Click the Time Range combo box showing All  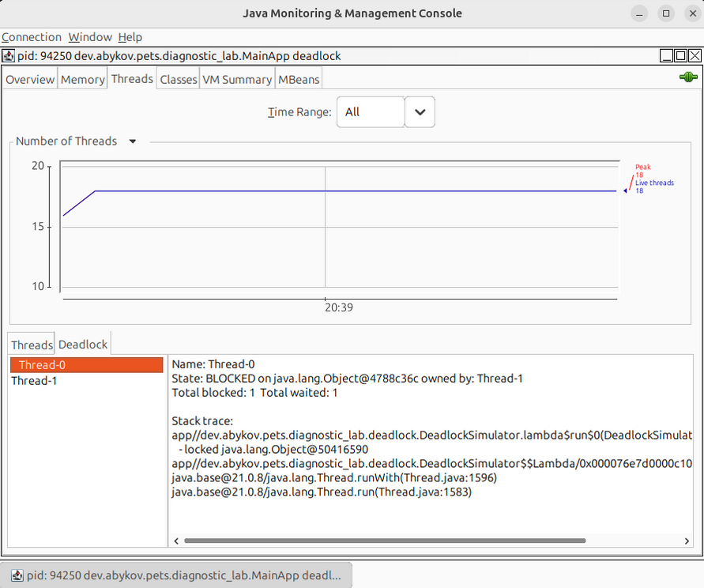(371, 112)
